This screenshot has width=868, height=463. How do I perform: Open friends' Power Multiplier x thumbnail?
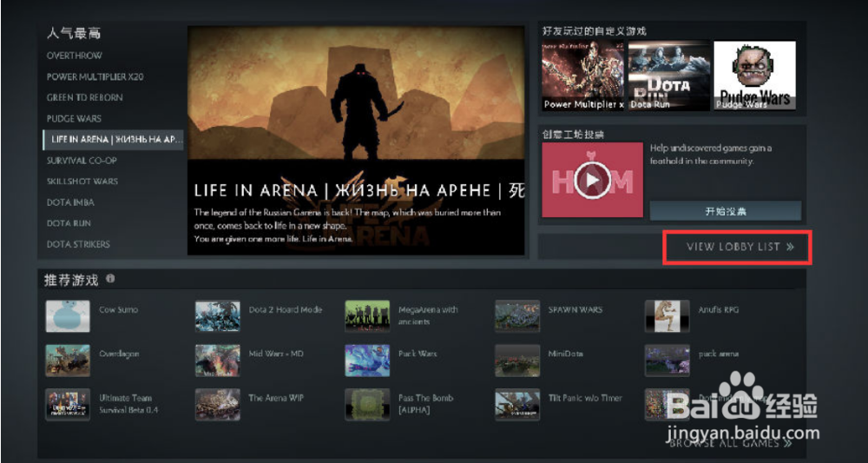[x=583, y=76]
